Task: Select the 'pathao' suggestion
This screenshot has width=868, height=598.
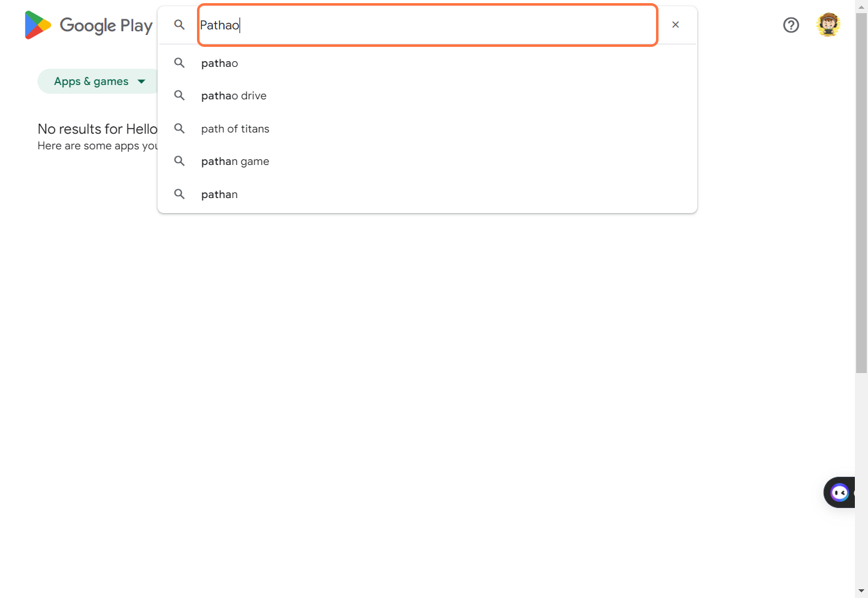Action: coord(220,63)
